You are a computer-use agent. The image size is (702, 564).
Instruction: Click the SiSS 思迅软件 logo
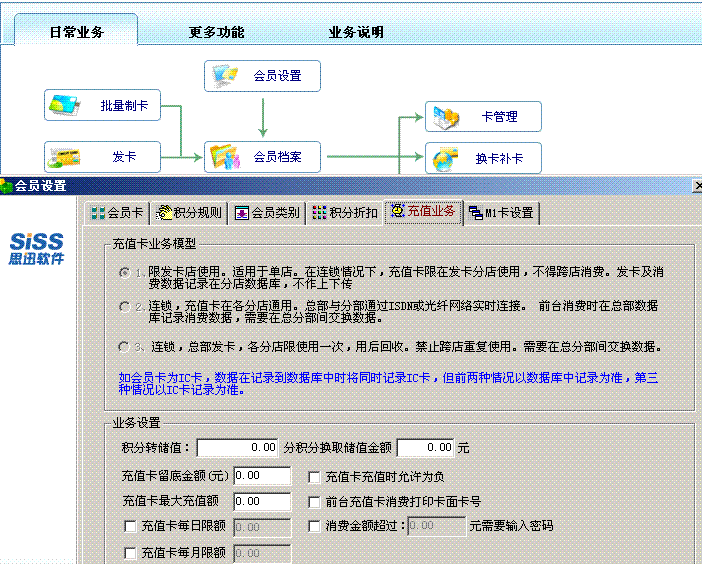37,248
